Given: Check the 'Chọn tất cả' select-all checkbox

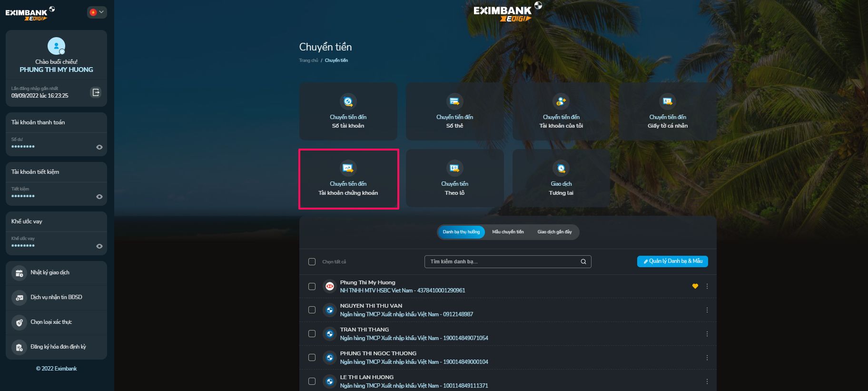Looking at the screenshot, I should 312,261.
